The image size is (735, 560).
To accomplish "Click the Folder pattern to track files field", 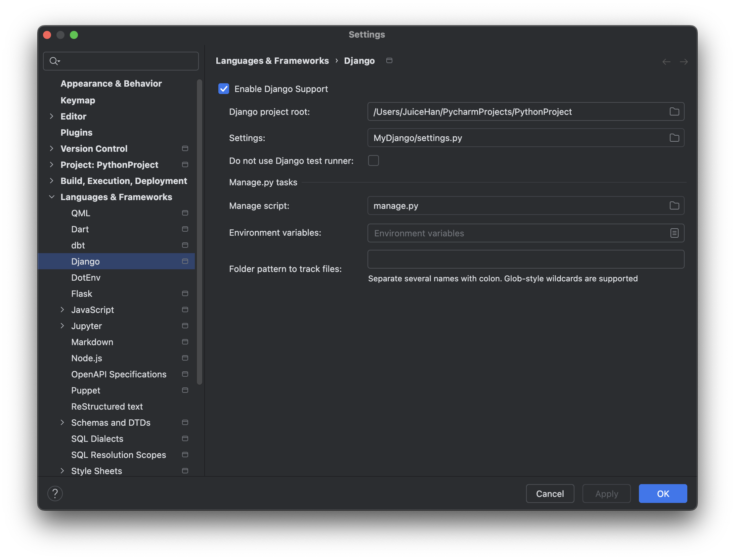I will pyautogui.click(x=525, y=259).
